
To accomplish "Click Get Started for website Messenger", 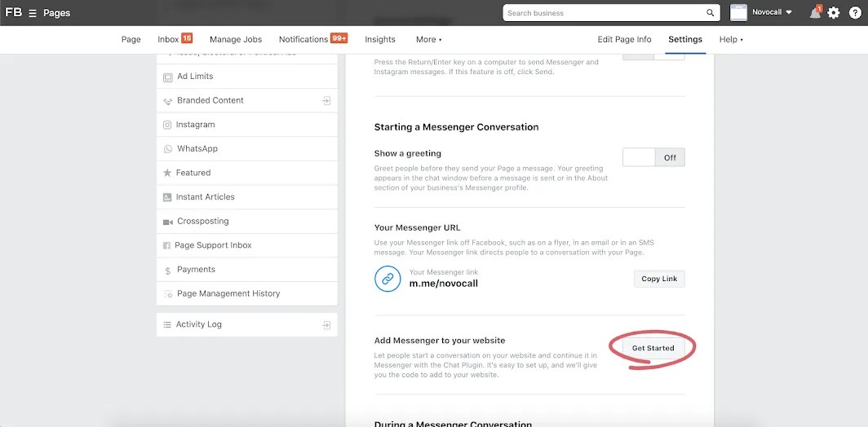I will 653,348.
